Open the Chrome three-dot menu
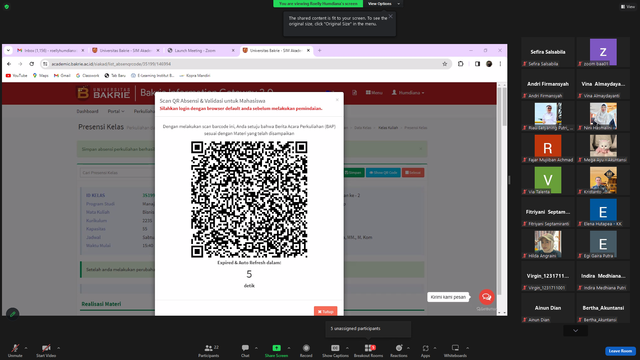 [500, 64]
